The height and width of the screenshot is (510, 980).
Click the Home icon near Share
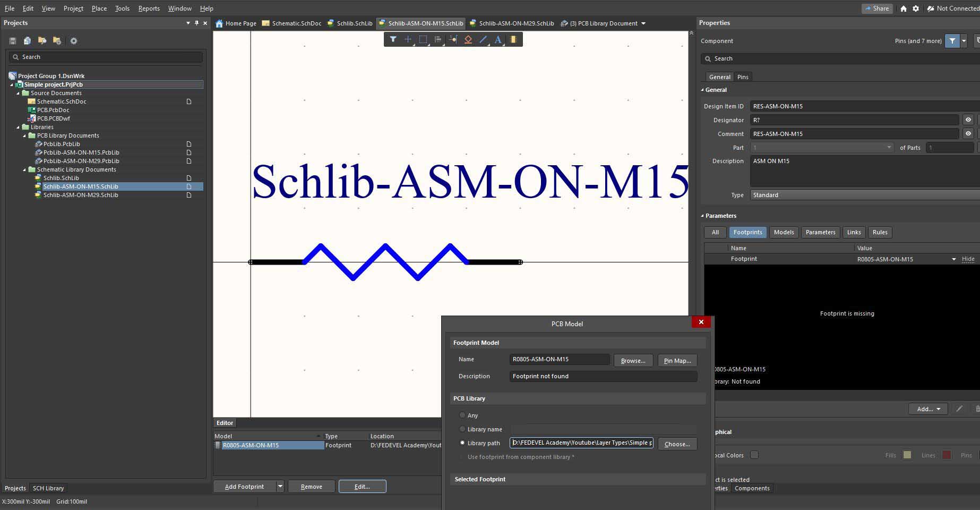tap(904, 8)
